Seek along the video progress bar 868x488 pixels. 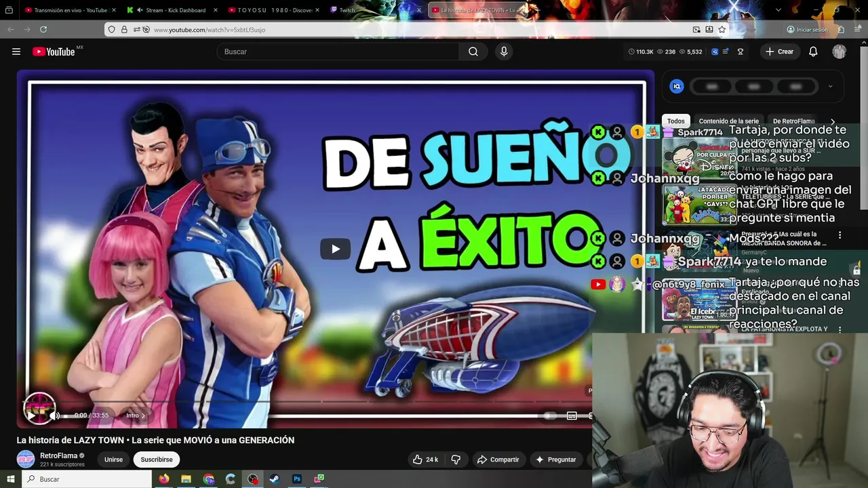pyautogui.click(x=309, y=402)
